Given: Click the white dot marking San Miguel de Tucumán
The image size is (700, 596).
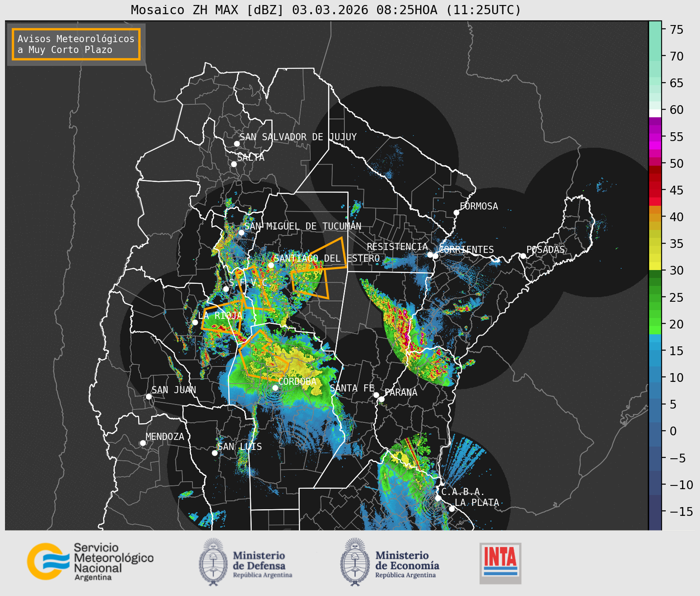Looking at the screenshot, I should [241, 232].
